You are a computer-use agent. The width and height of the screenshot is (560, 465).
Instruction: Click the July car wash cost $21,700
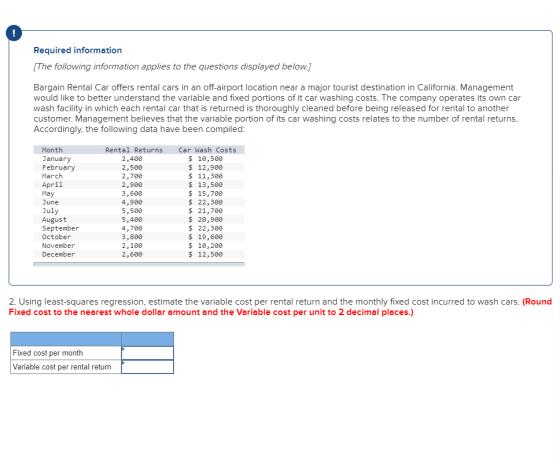[205, 211]
